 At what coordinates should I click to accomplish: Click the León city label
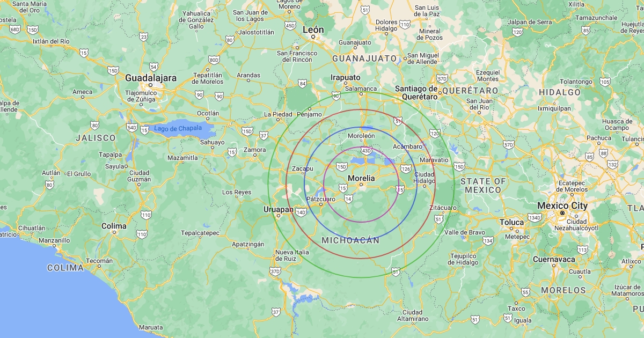click(x=313, y=30)
